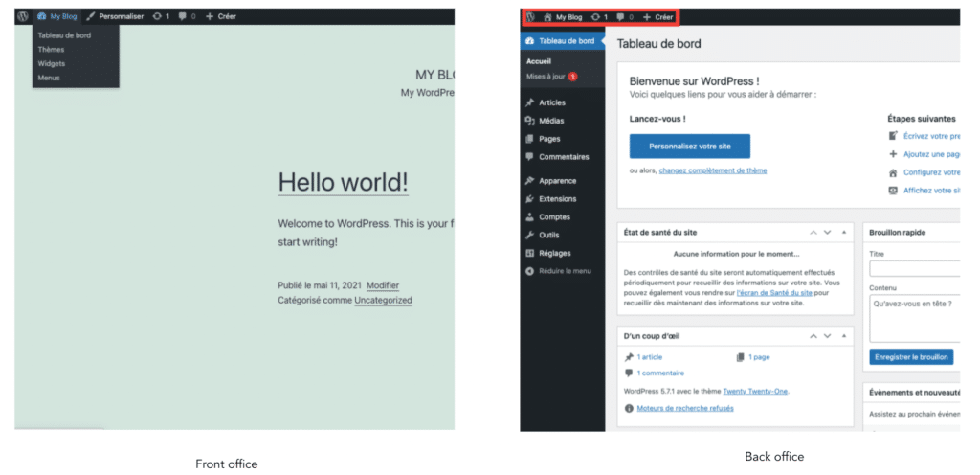Image resolution: width=980 pixels, height=475 pixels.
Task: Open the Twenty Twenty-One theme link
Action: pos(755,392)
